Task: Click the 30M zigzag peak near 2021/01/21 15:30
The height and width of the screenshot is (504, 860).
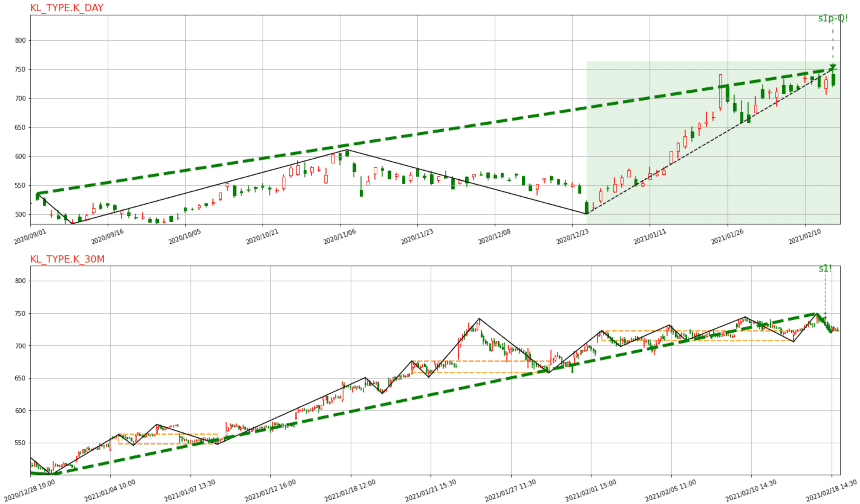Action: click(480, 318)
